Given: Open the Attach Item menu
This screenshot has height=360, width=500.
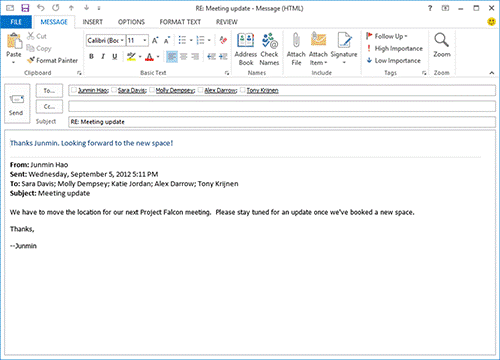Looking at the screenshot, I should tap(318, 49).
